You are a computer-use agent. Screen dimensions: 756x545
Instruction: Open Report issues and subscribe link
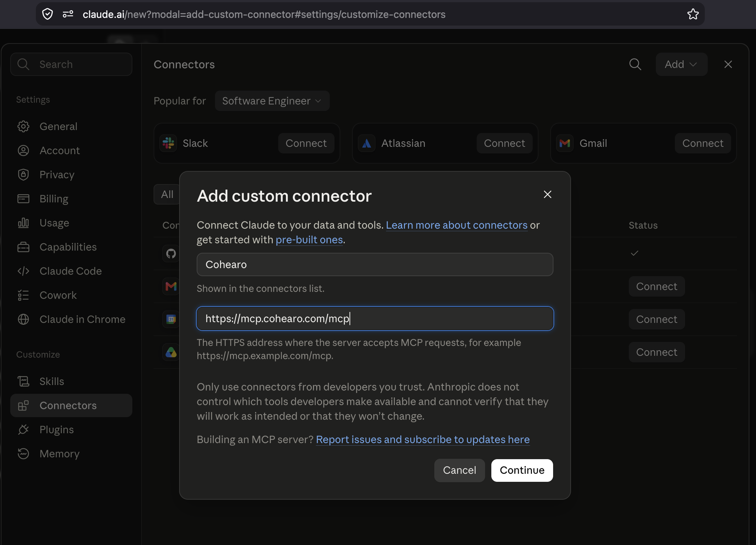[423, 439]
